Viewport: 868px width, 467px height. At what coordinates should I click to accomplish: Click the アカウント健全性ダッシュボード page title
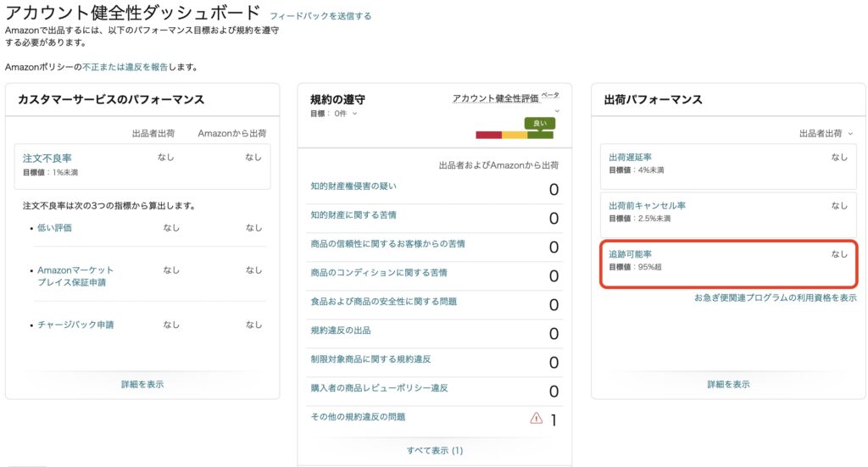[x=133, y=12]
